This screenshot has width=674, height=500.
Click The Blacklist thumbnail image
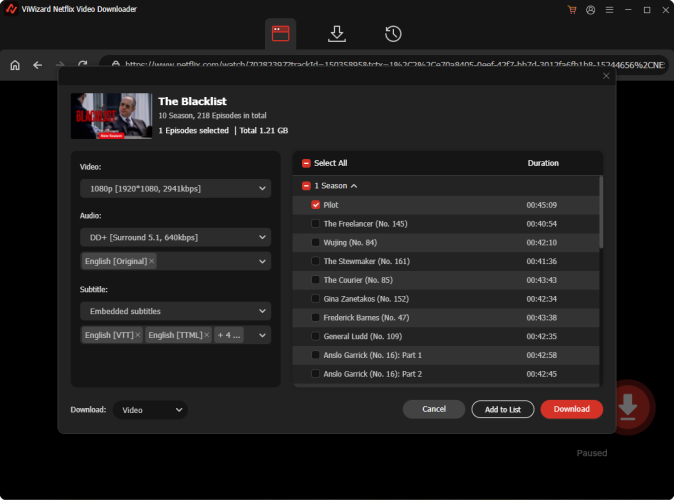pyautogui.click(x=111, y=116)
